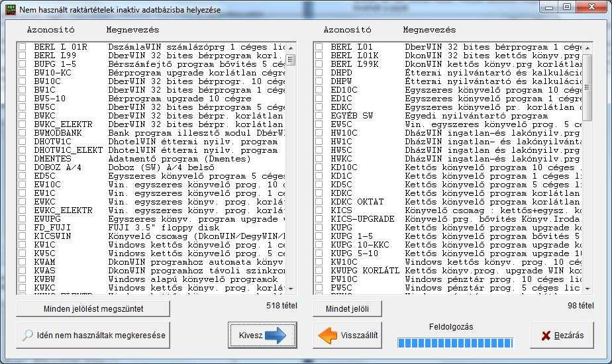Screen dimensions: 612x364
Task: Check the BW10C row checkbox
Action: click(x=23, y=81)
